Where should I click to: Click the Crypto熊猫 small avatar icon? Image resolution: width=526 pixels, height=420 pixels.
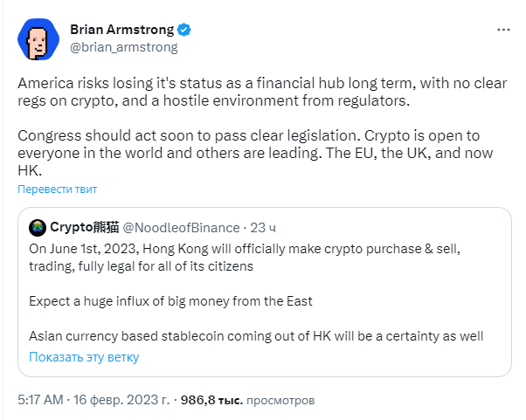click(37, 228)
